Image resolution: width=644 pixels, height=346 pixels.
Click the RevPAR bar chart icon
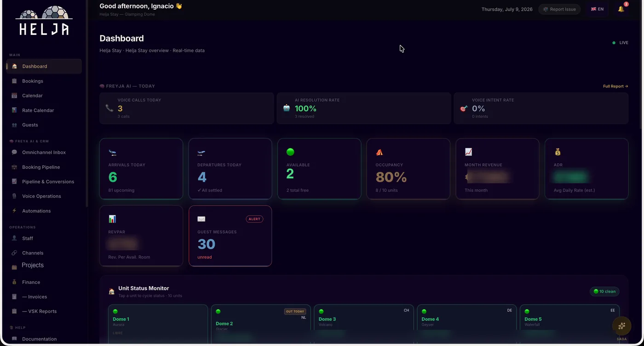click(112, 219)
